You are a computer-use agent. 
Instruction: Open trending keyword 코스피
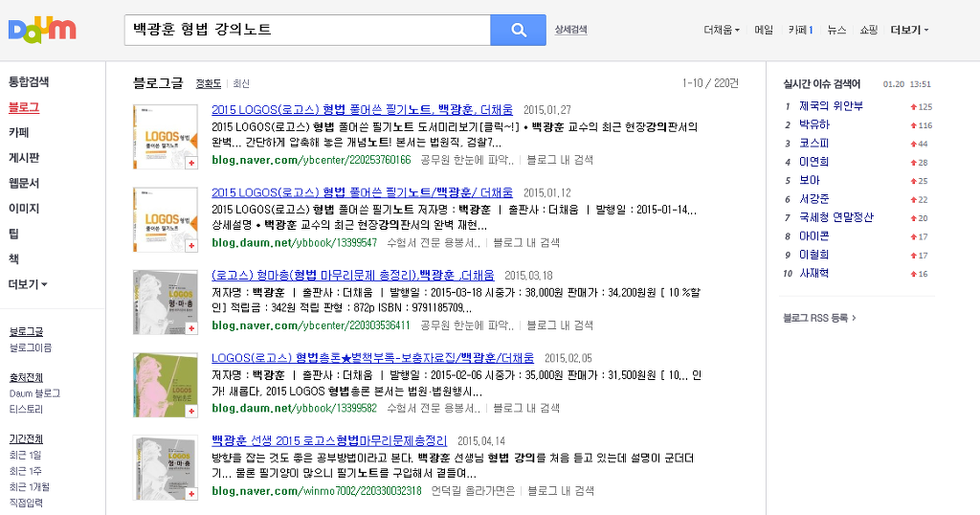(x=814, y=144)
